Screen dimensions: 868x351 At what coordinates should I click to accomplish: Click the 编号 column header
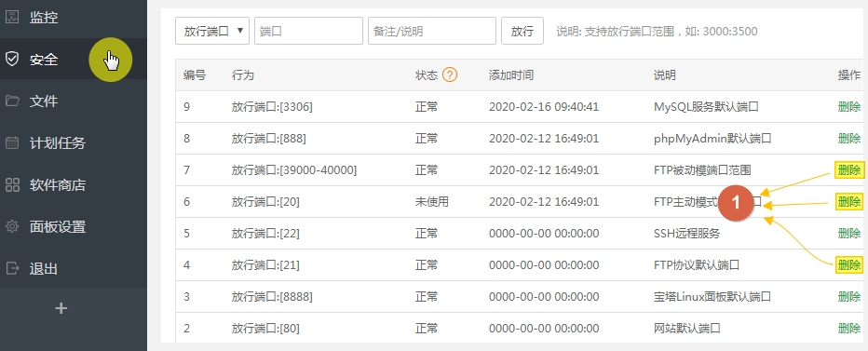[x=195, y=75]
